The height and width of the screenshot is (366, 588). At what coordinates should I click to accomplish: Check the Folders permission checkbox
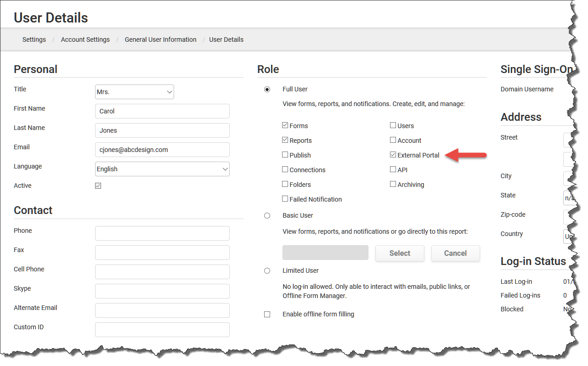(x=285, y=184)
